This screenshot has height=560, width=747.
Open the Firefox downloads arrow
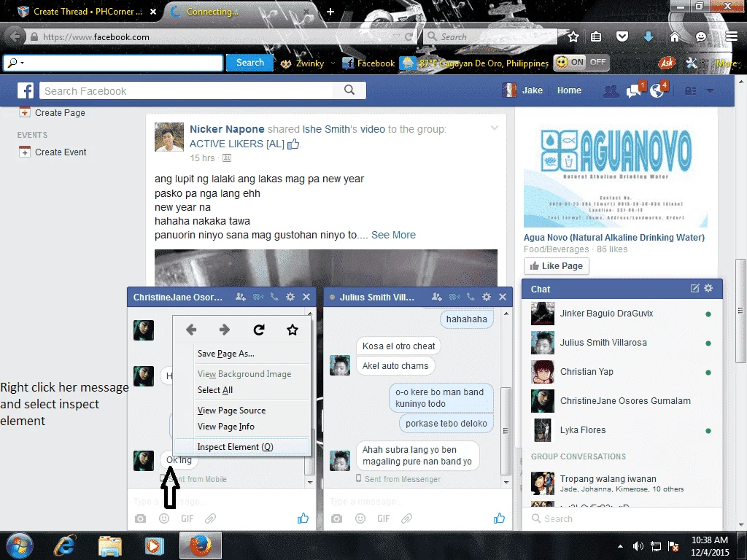click(x=649, y=36)
